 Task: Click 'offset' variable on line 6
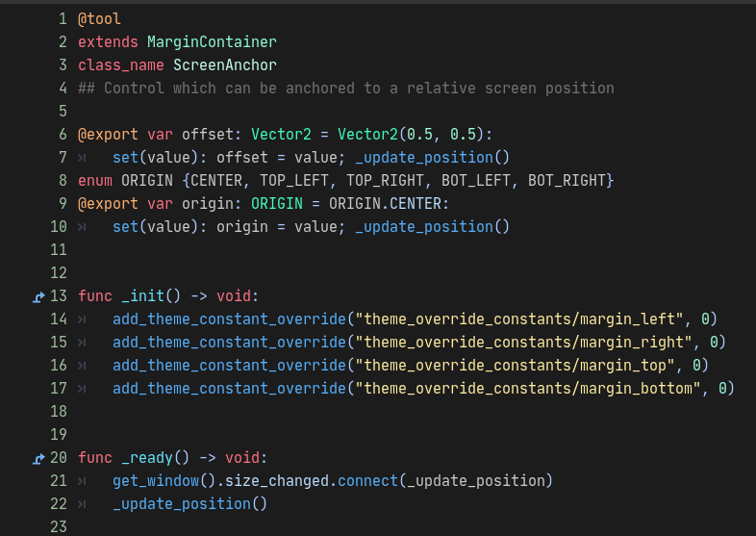[x=208, y=134]
